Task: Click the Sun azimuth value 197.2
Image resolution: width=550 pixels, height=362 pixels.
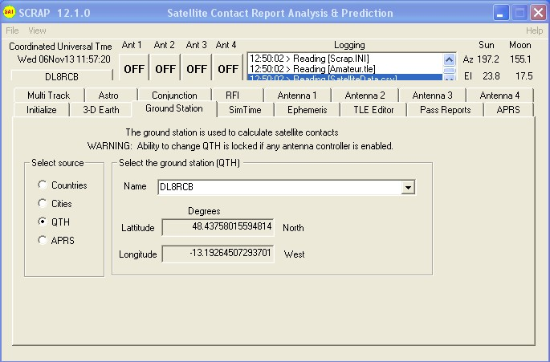Action: coord(488,60)
